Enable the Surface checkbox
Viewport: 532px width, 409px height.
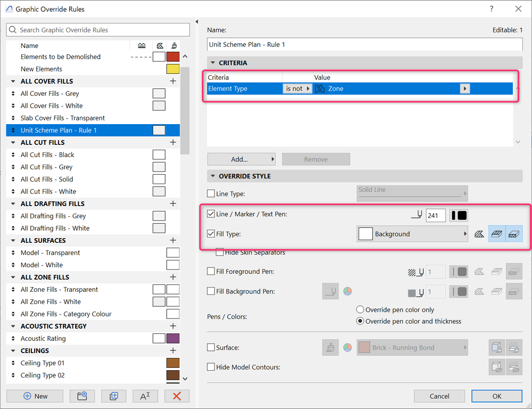point(211,347)
